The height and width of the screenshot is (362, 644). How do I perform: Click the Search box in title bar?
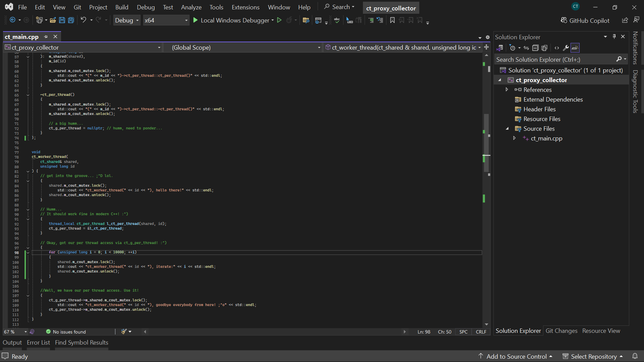pyautogui.click(x=339, y=7)
